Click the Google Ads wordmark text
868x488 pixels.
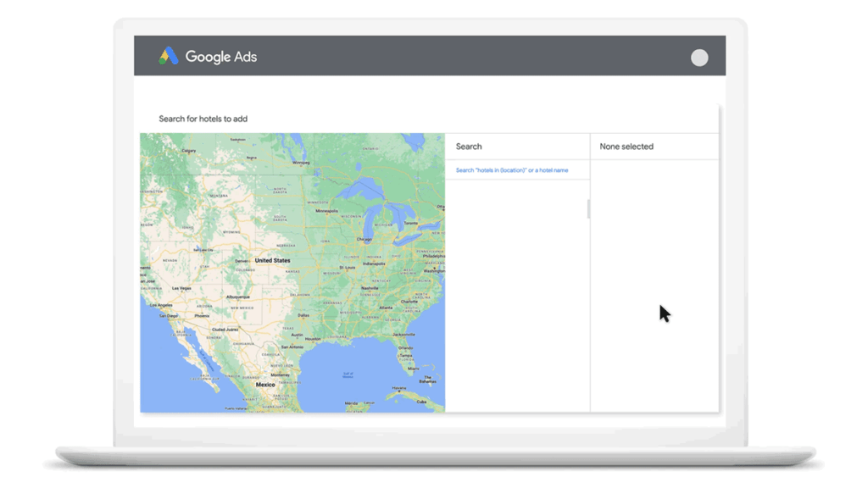click(221, 57)
